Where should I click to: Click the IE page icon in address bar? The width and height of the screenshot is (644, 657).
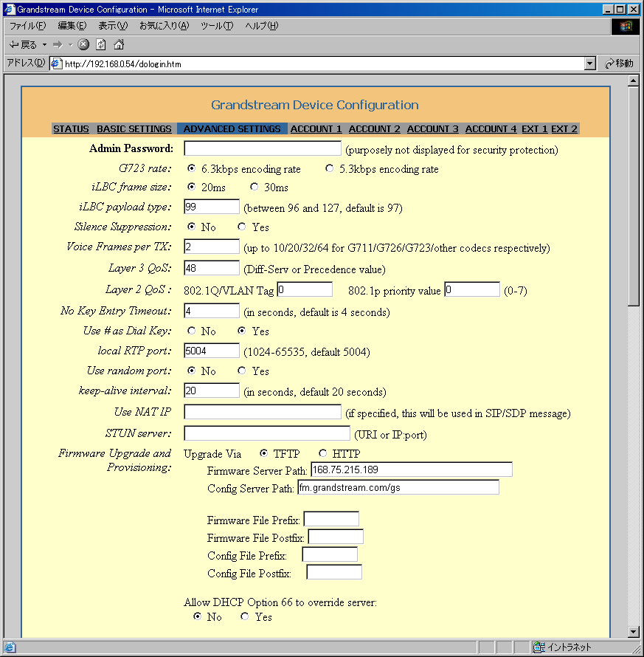56,63
